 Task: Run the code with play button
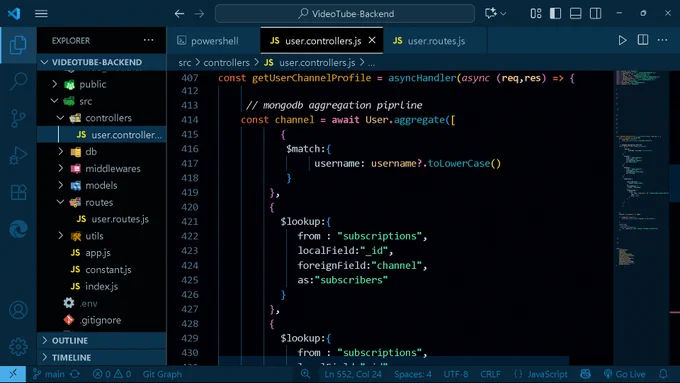pos(622,40)
